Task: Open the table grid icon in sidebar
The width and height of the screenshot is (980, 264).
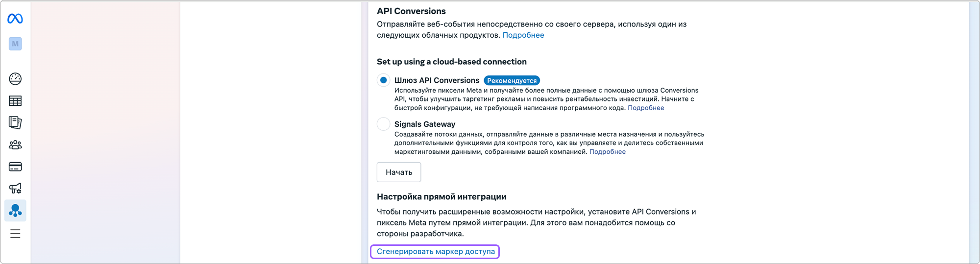Action: click(15, 101)
